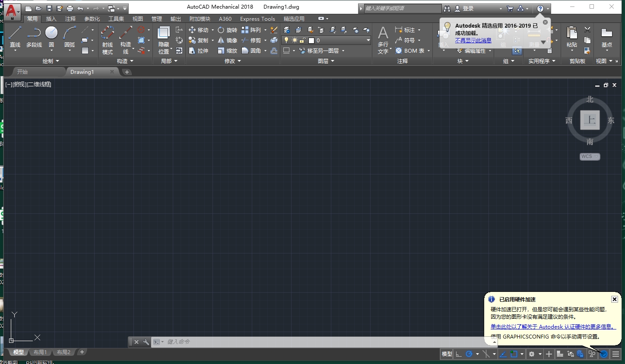Expand the 局部 panel dropdown
This screenshot has height=364, width=625.
pos(169,61)
